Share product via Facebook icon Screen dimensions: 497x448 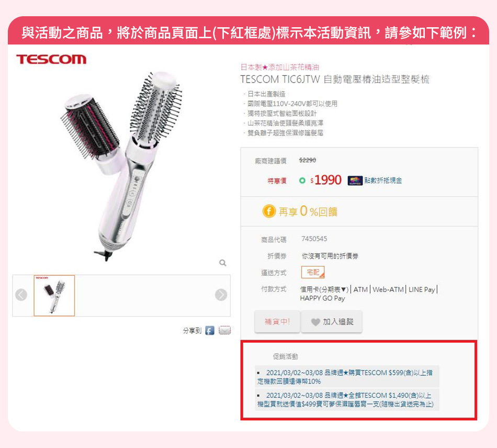click(x=210, y=331)
